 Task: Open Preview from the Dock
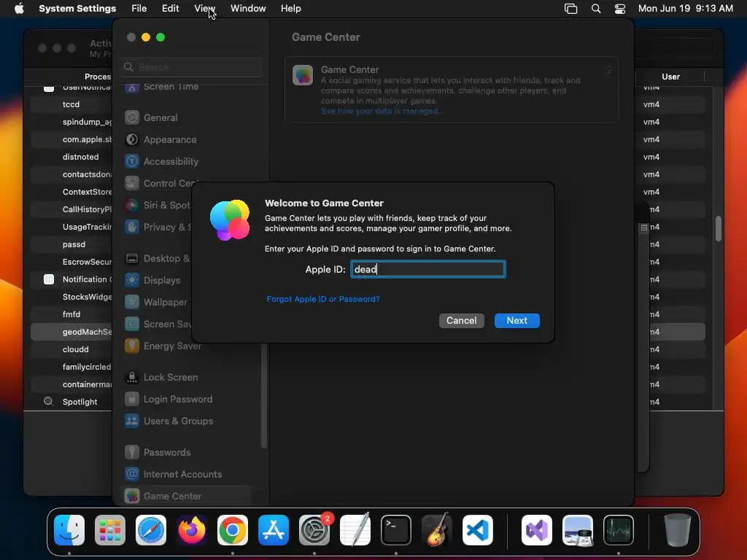(578, 530)
